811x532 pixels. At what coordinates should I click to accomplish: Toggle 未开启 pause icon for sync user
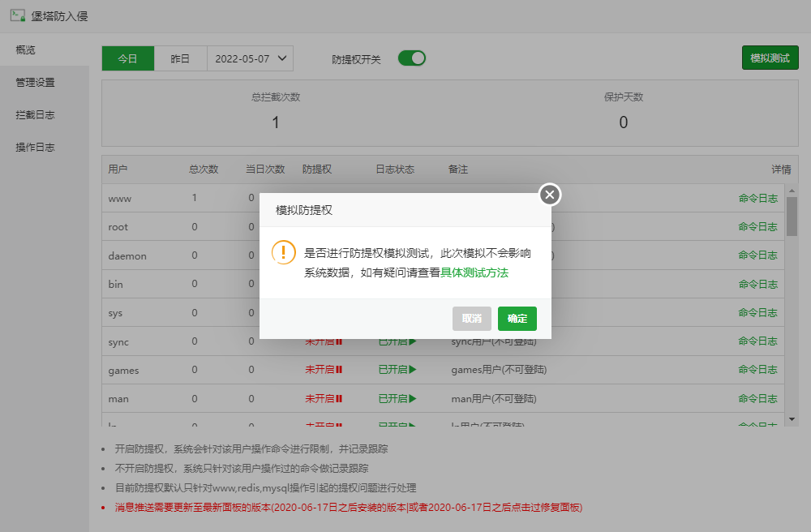click(339, 342)
